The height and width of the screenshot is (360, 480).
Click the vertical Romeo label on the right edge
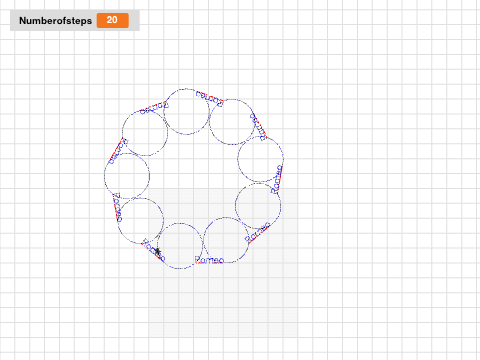[277, 179]
